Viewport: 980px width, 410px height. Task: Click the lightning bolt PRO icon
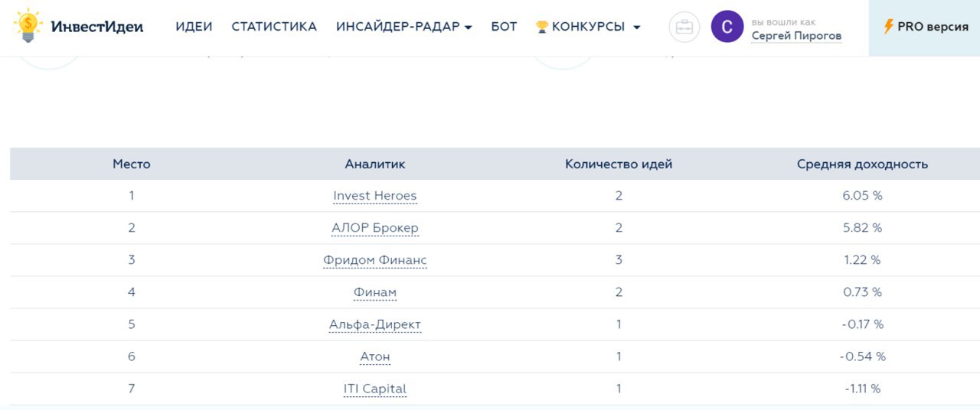[888, 27]
